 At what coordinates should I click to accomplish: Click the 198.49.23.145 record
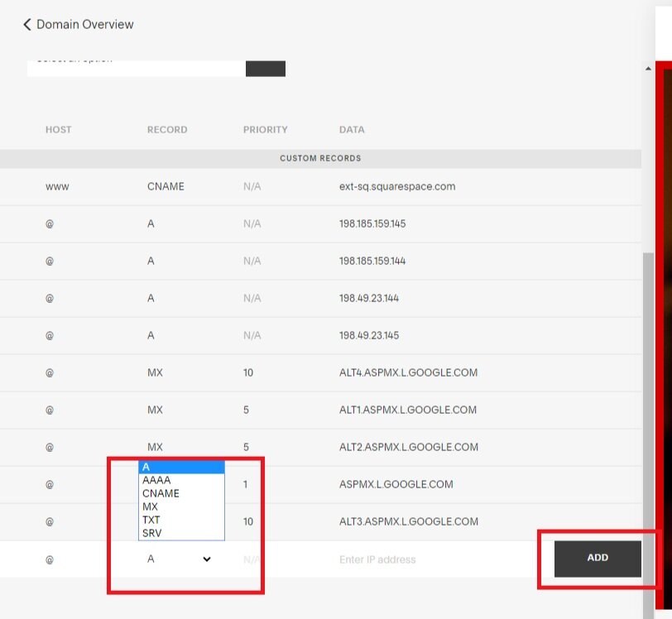[x=368, y=336]
